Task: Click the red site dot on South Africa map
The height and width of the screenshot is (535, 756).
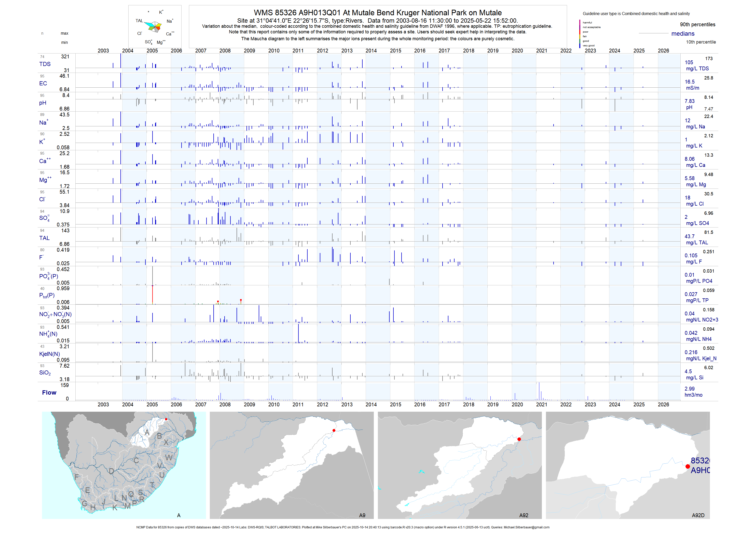Action: pyautogui.click(x=166, y=419)
